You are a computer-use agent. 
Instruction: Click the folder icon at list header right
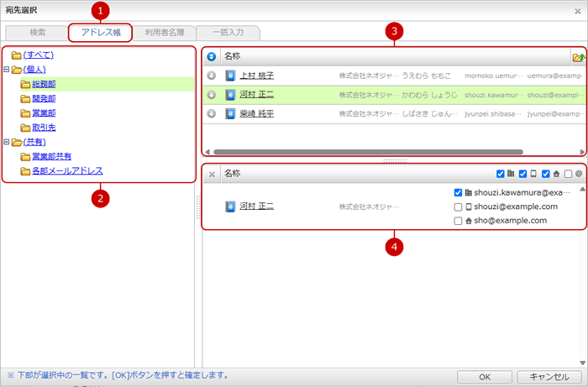pos(577,57)
